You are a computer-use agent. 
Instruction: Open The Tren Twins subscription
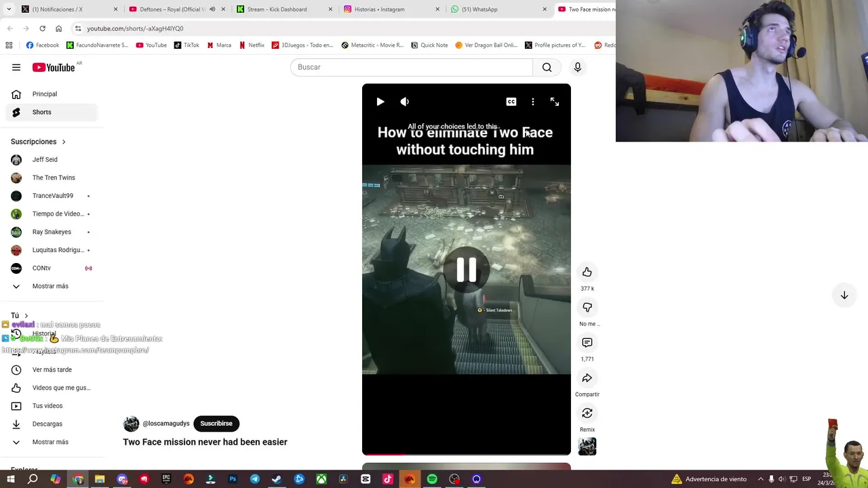point(51,178)
